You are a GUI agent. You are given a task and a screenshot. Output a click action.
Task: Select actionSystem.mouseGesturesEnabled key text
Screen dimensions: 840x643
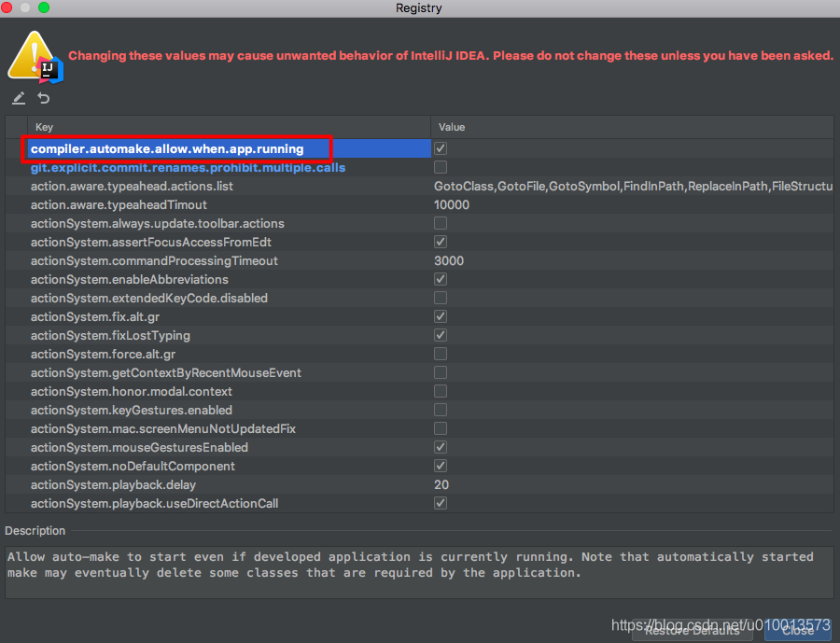(139, 447)
